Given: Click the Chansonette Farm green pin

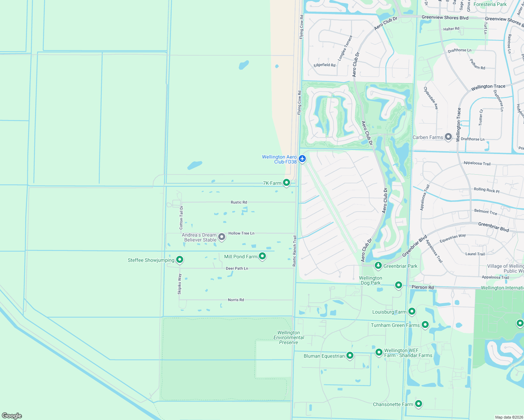Looking at the screenshot, I should pos(418,404).
